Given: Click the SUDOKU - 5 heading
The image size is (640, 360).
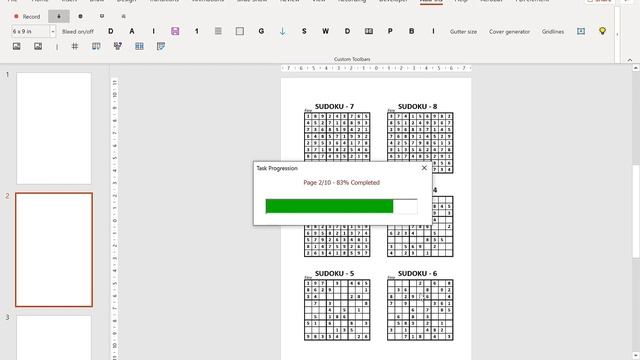Looking at the screenshot, I should (x=334, y=273).
